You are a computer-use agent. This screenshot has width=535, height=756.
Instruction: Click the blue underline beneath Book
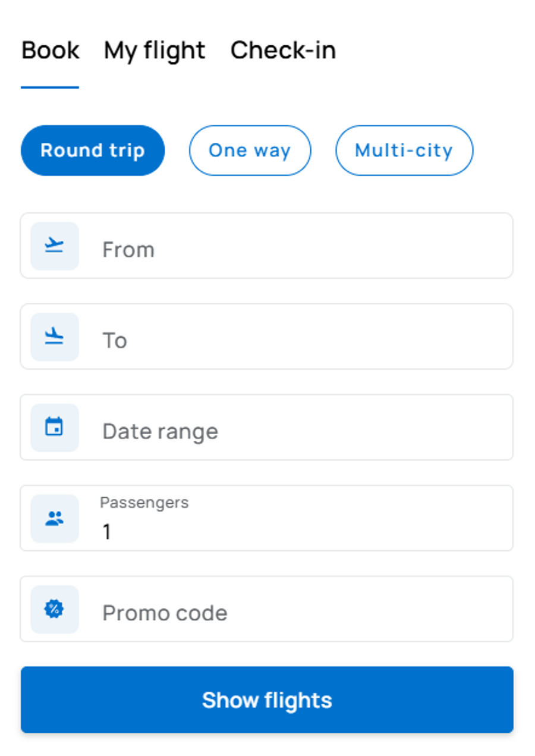pyautogui.click(x=50, y=87)
